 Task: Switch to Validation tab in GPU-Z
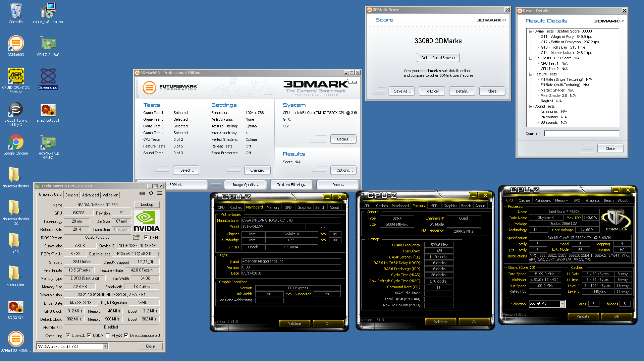110,195
